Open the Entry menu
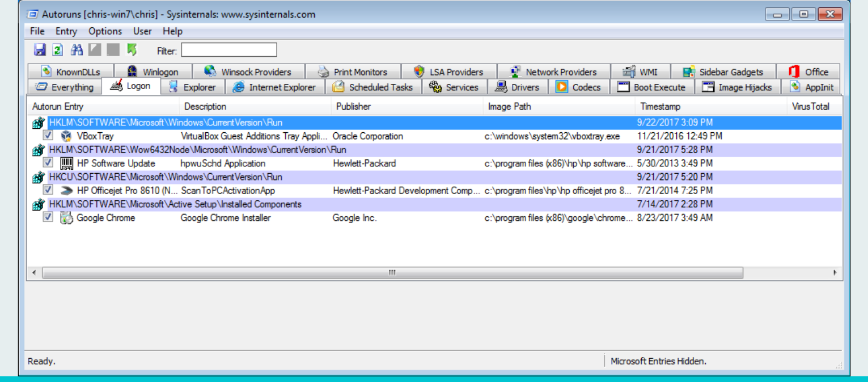This screenshot has height=382, width=868. click(x=66, y=31)
